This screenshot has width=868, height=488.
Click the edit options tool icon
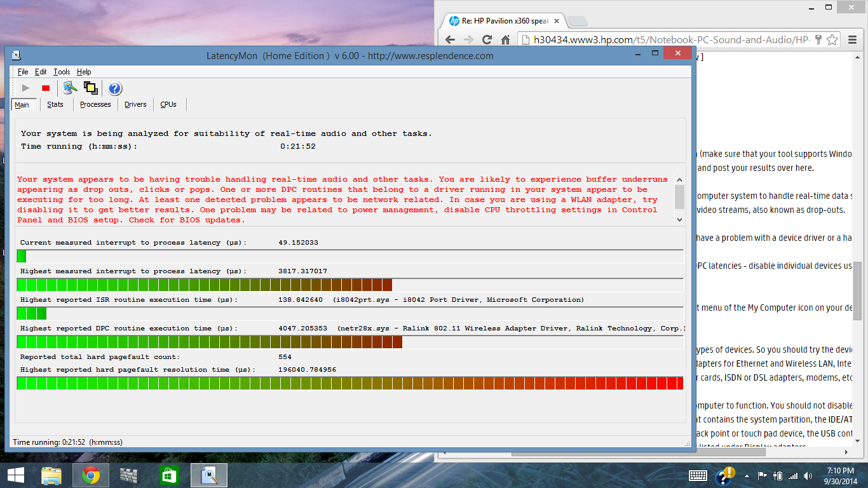(69, 88)
